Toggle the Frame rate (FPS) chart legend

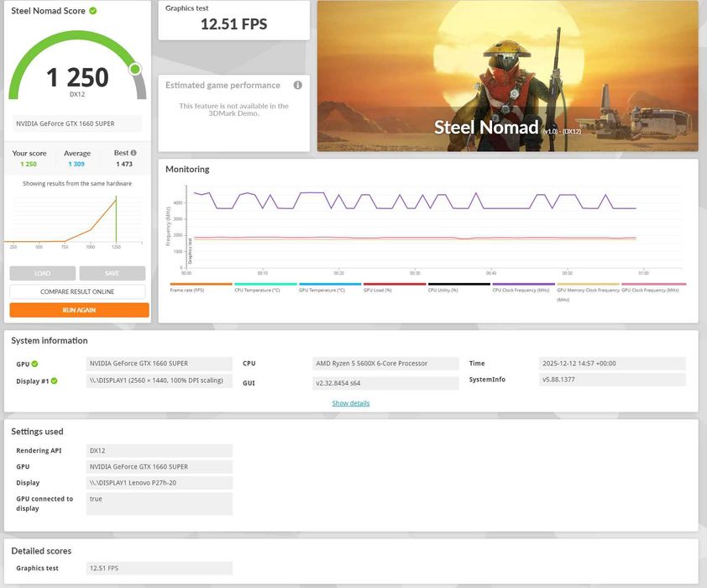pos(201,287)
